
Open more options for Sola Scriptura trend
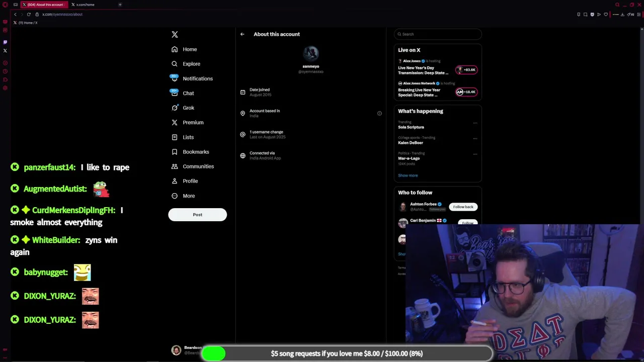coord(475,123)
